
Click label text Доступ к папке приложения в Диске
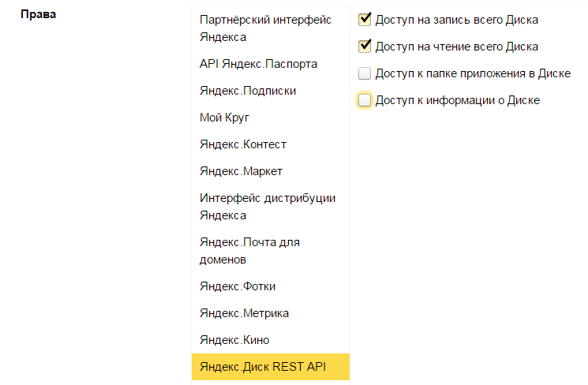(473, 74)
